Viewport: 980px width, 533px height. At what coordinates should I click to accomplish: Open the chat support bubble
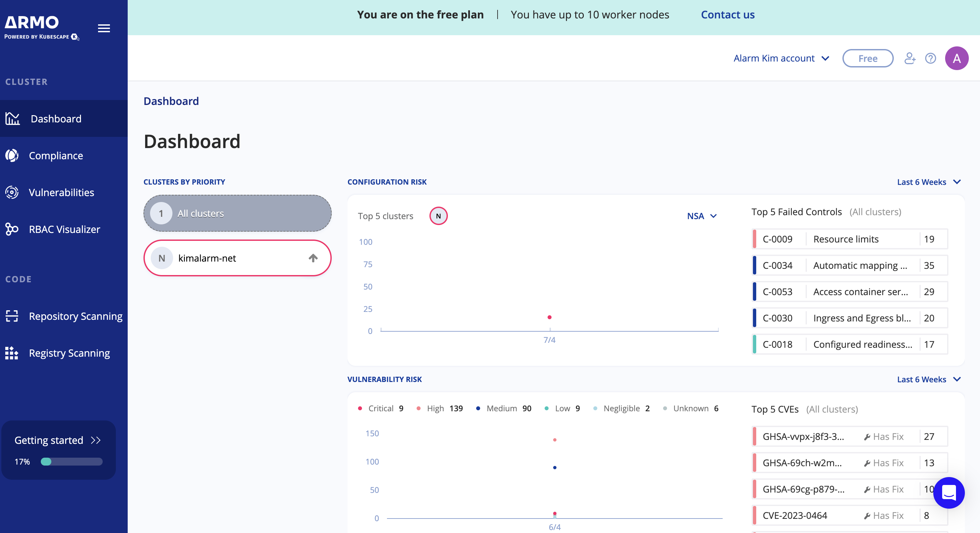(x=948, y=493)
